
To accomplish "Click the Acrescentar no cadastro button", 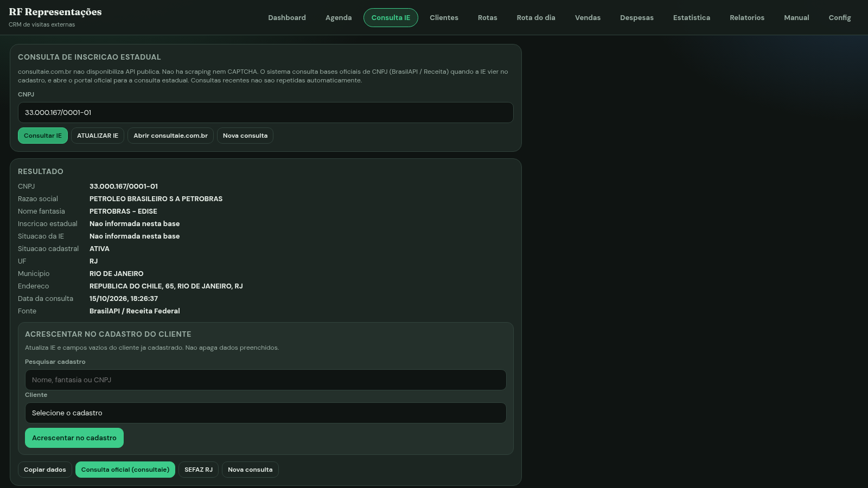I will coord(74,438).
